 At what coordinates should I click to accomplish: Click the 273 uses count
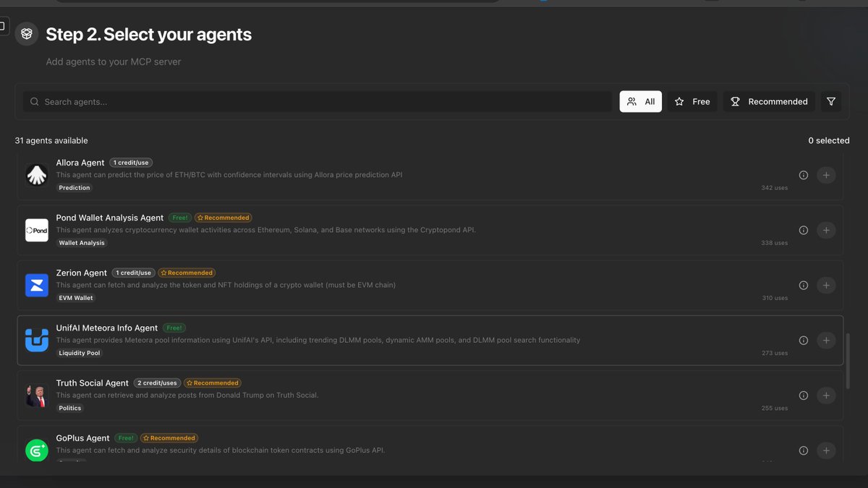pos(775,353)
